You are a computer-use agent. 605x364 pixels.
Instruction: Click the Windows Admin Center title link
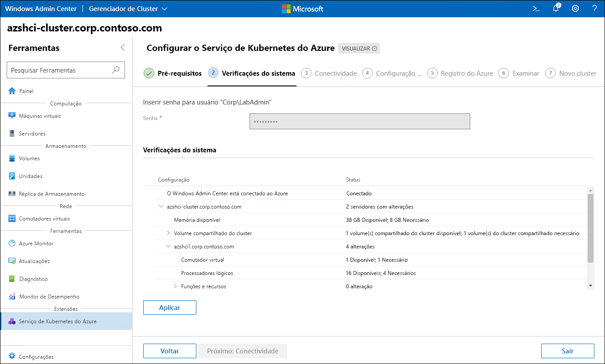tap(41, 8)
